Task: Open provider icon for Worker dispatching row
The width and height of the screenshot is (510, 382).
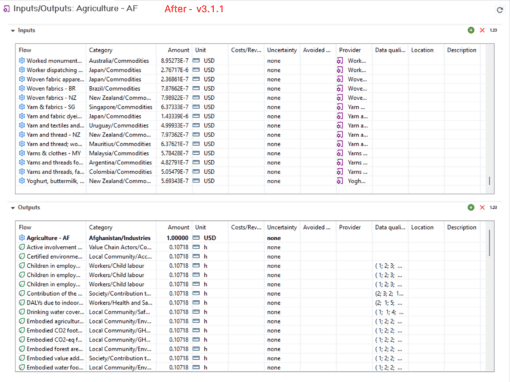Action: tap(340, 70)
